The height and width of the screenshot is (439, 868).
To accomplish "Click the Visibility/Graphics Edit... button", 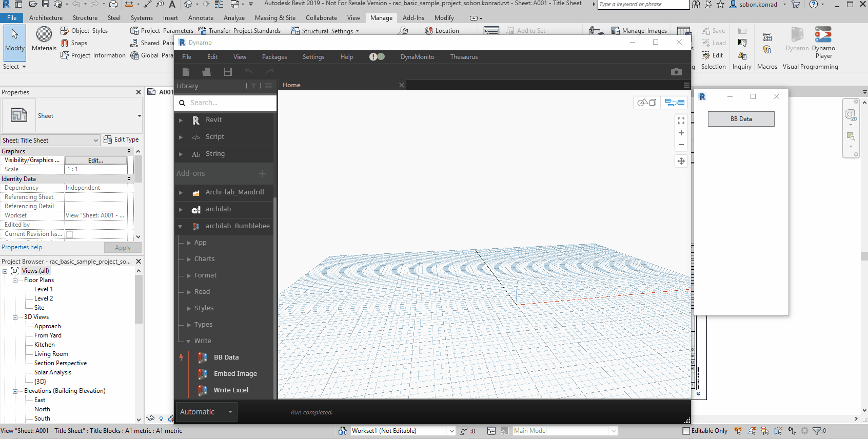I will (x=96, y=161).
